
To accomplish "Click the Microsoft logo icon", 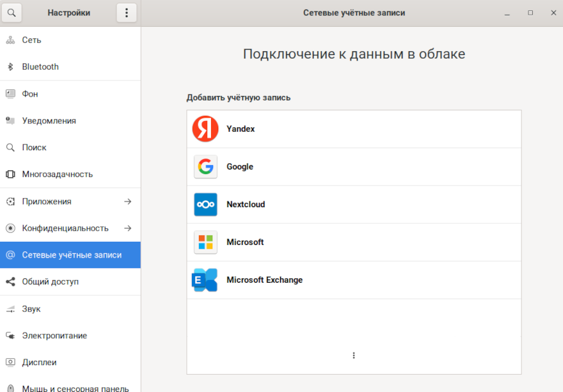I will pyautogui.click(x=205, y=242).
